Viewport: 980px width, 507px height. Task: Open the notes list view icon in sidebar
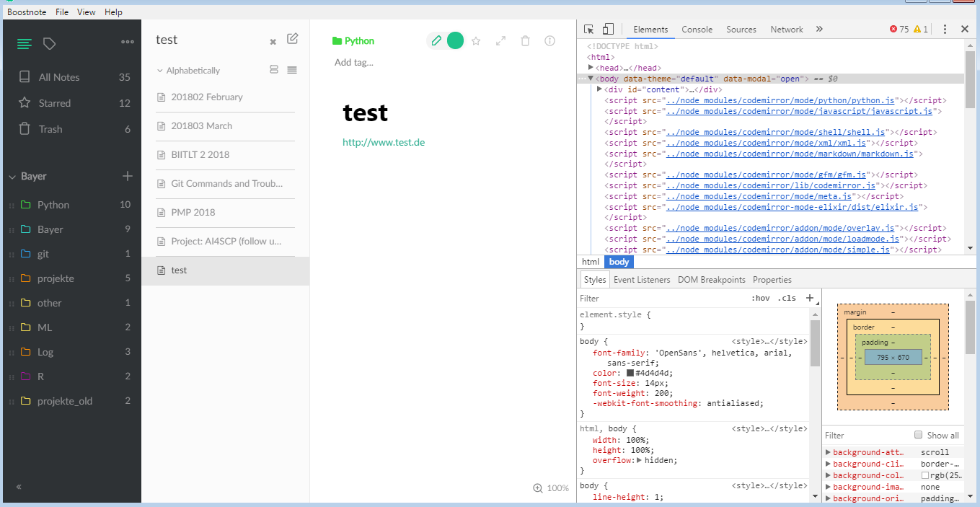point(25,44)
